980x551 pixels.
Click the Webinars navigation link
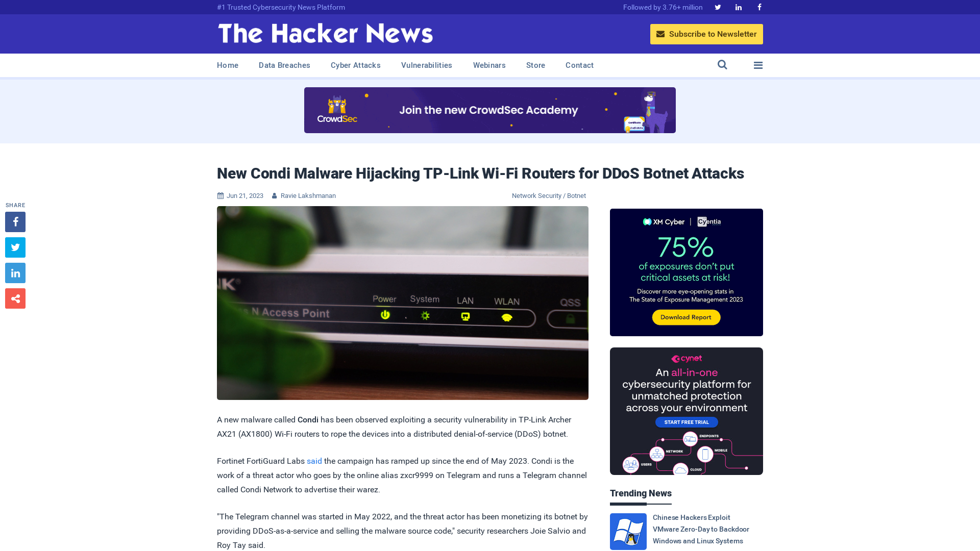point(489,65)
